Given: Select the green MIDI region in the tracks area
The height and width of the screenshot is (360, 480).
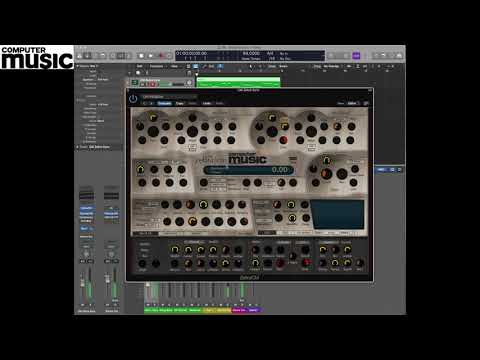Looking at the screenshot, I should 238,82.
